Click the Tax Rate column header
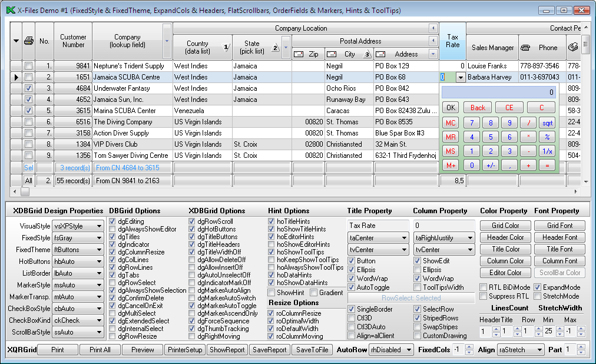The image size is (596, 364). coord(452,41)
